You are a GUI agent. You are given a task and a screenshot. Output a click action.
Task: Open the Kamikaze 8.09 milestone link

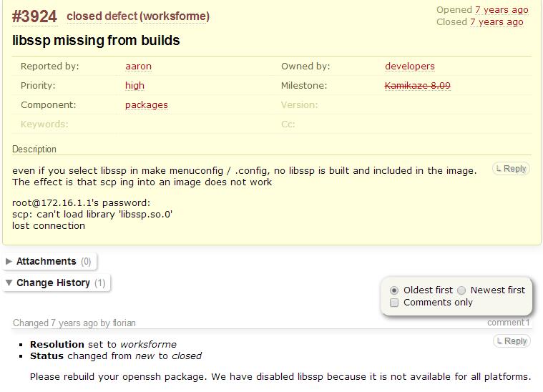417,86
